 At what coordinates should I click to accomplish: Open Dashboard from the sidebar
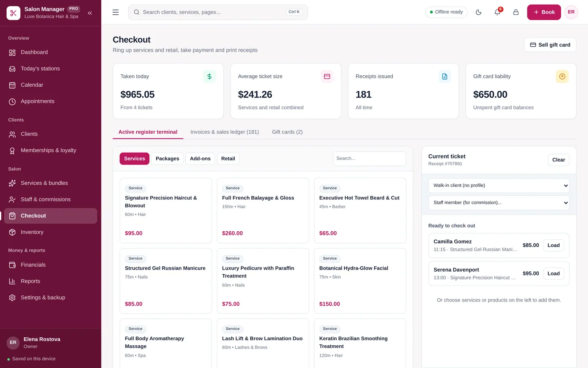coord(50,52)
